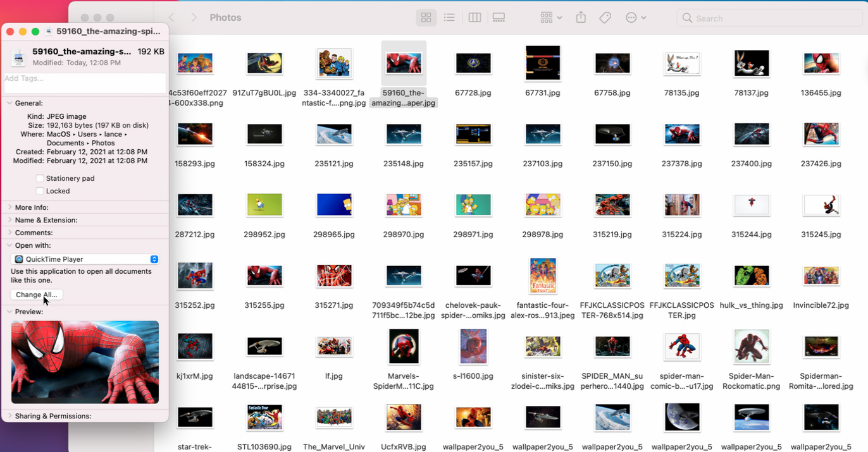Select the 67758.jpg thumbnail

point(612,63)
